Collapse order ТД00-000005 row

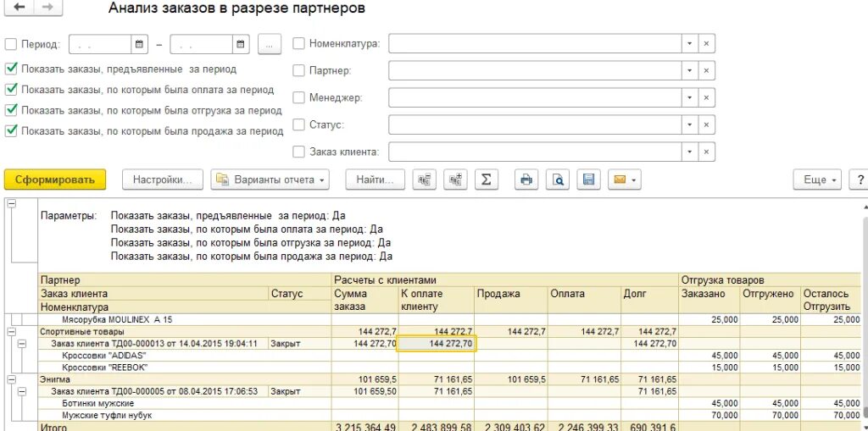click(22, 391)
